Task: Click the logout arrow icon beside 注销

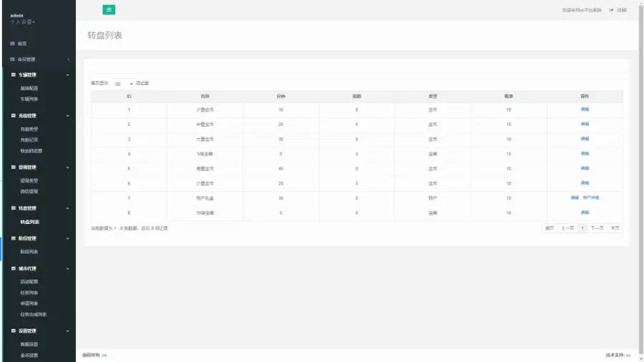Action: pos(611,10)
